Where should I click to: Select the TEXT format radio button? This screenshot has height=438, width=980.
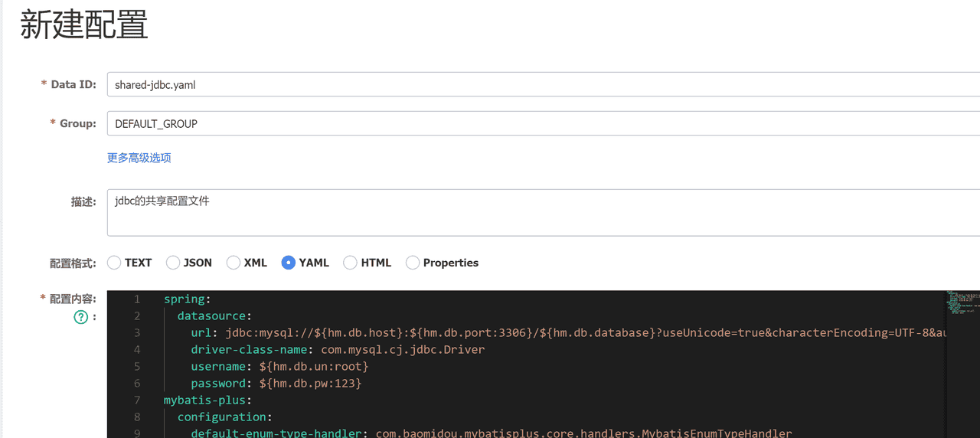click(x=114, y=263)
